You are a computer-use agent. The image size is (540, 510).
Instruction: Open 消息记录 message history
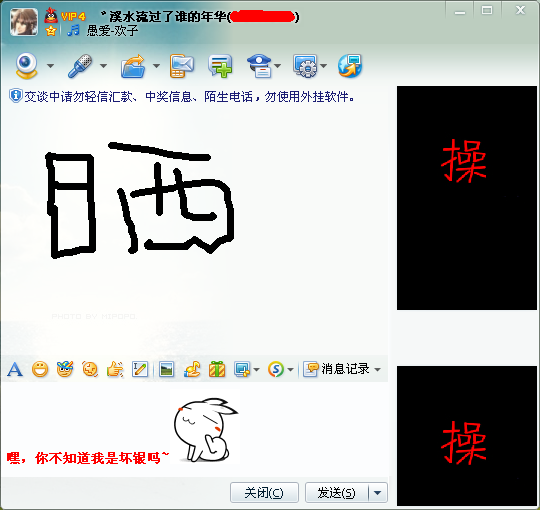336,369
